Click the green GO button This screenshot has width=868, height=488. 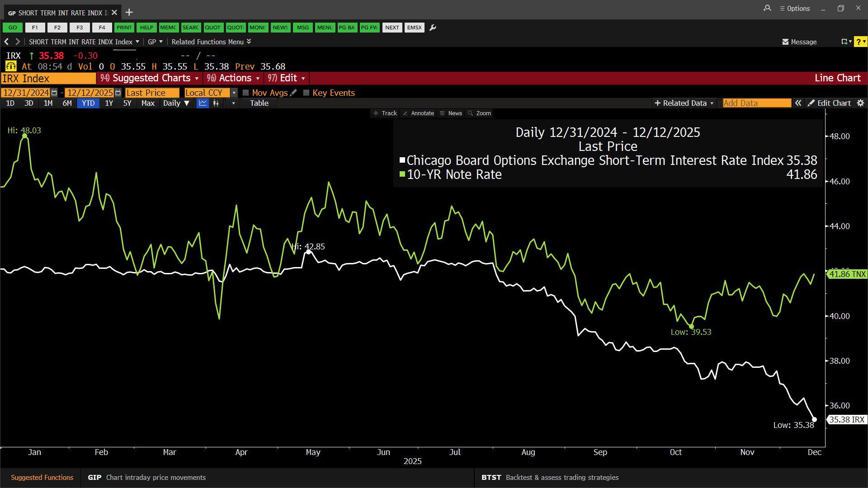click(13, 28)
